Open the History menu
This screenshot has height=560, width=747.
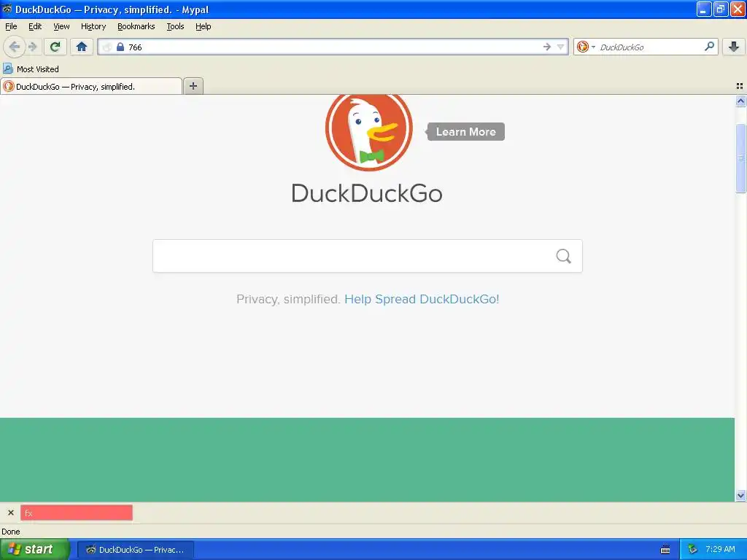(93, 27)
